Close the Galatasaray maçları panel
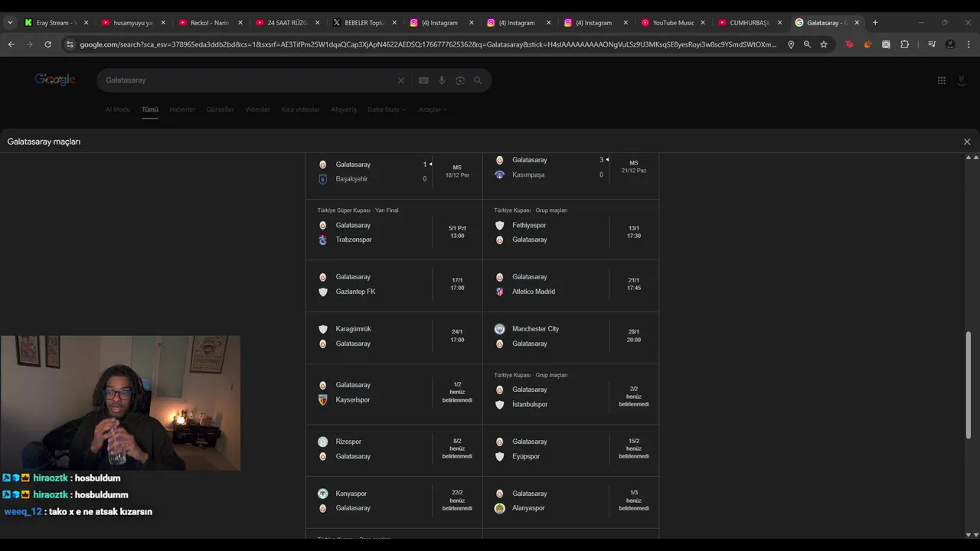 (967, 142)
